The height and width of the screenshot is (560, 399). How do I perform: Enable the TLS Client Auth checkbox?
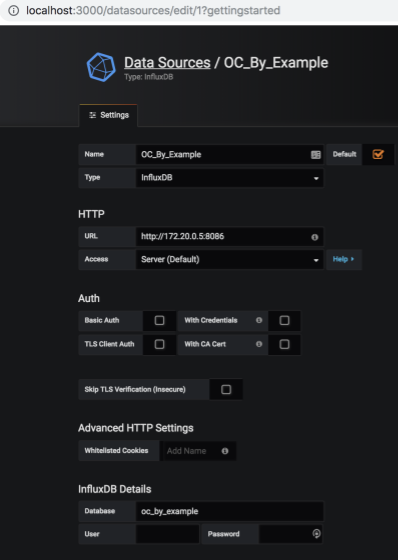pos(159,344)
